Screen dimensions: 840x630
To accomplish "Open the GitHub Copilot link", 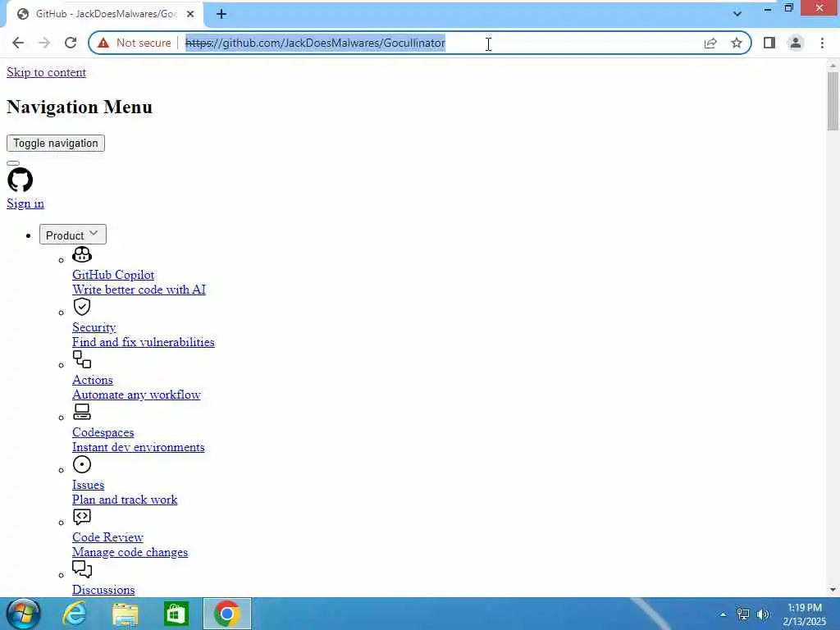I will tap(113, 275).
